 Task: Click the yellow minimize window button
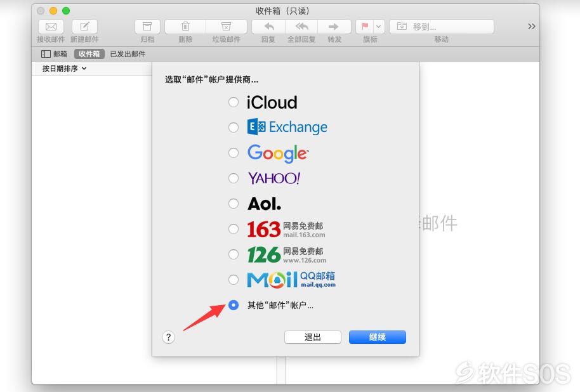coord(53,11)
